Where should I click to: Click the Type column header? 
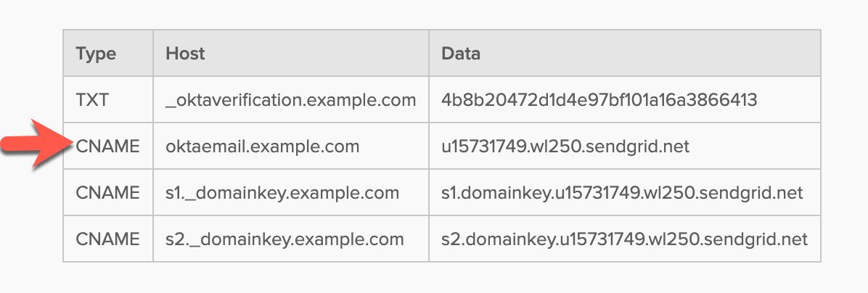[96, 53]
